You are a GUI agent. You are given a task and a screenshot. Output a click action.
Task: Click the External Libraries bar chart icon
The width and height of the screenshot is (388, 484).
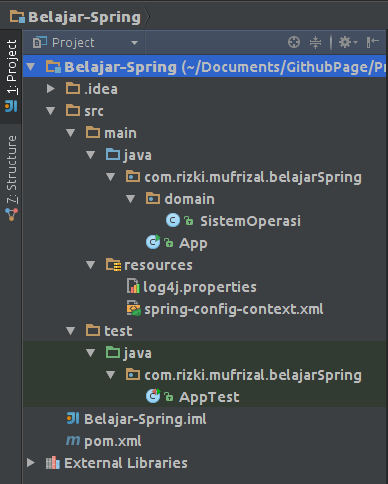point(53,463)
